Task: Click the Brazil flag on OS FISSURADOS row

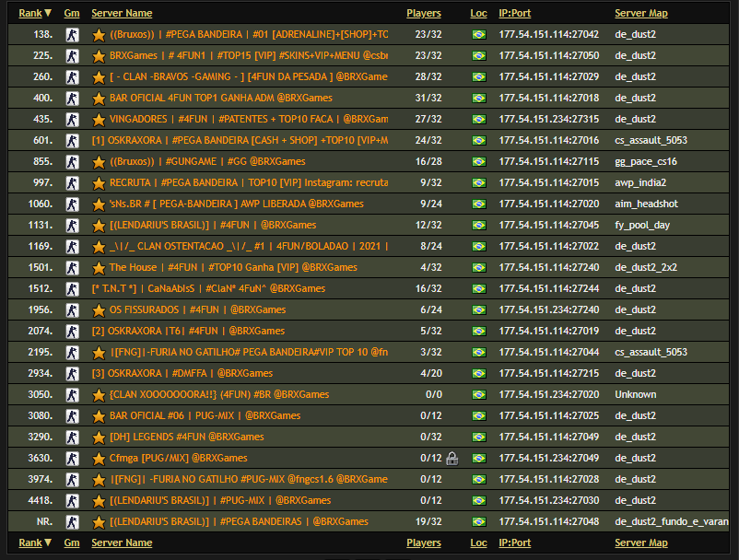Action: (478, 309)
